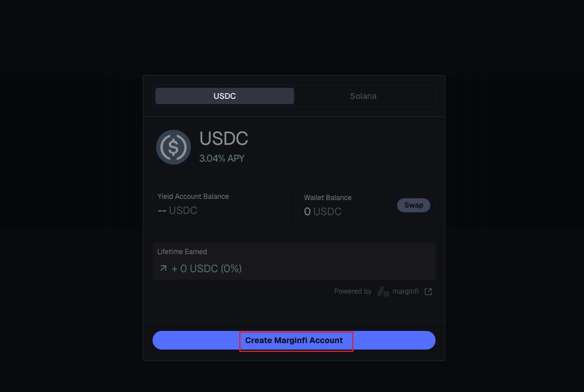Click the "-- USDC" yield balance value
Viewport: 584px width, 392px height.
click(177, 211)
